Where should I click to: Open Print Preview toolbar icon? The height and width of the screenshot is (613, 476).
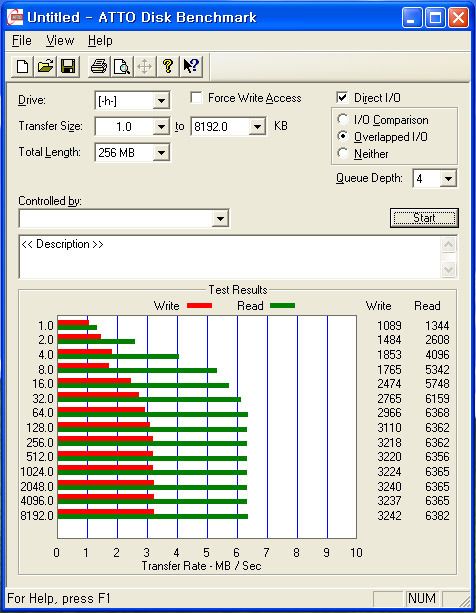pos(122,66)
